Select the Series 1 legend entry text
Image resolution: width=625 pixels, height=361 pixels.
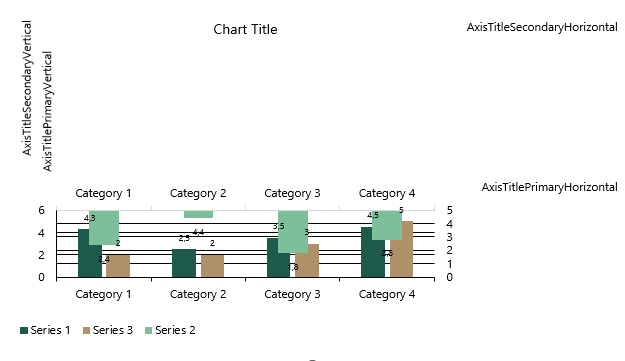pos(50,330)
